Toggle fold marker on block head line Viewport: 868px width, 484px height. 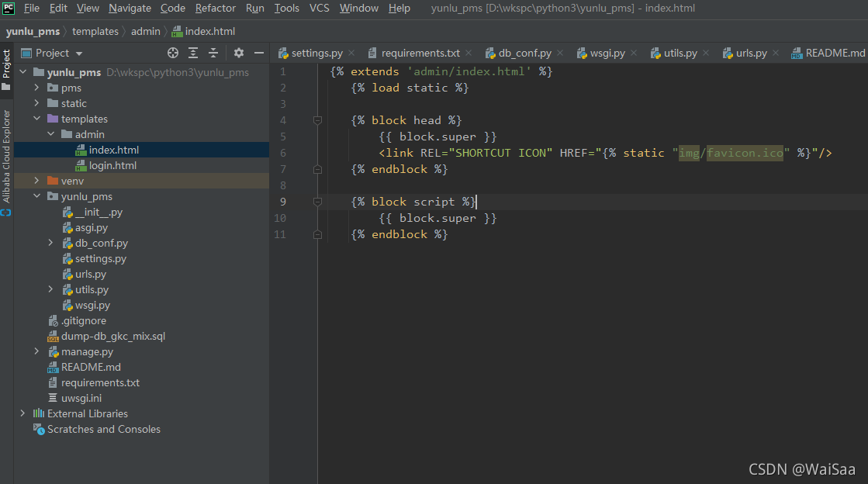point(318,120)
